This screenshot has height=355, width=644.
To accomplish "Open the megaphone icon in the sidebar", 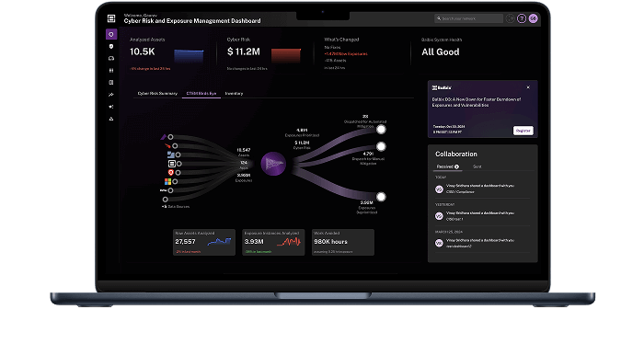I will pyautogui.click(x=111, y=107).
